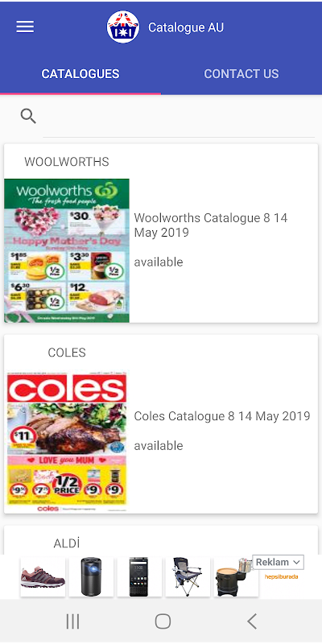Open the hepsiburada ad logo

pos(281,576)
